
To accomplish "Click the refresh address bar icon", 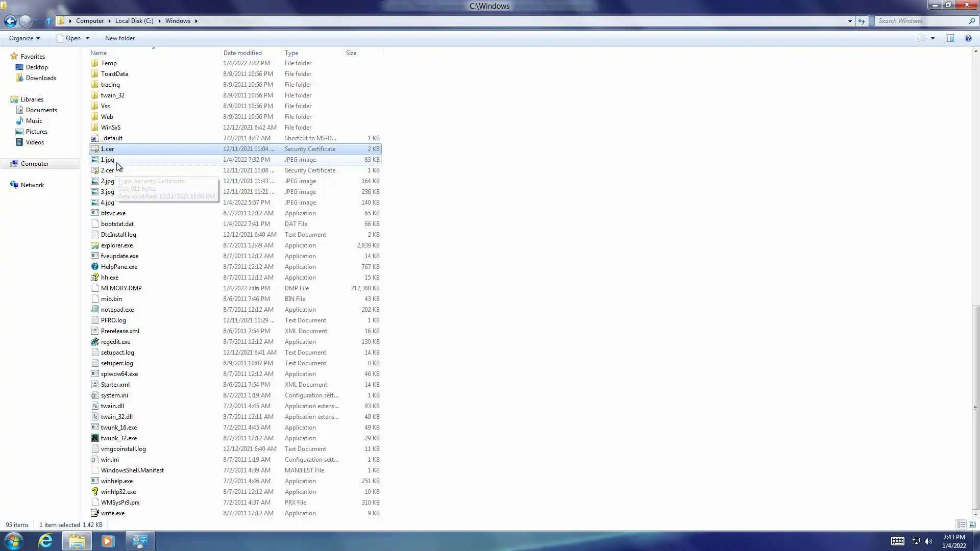I will coord(862,21).
